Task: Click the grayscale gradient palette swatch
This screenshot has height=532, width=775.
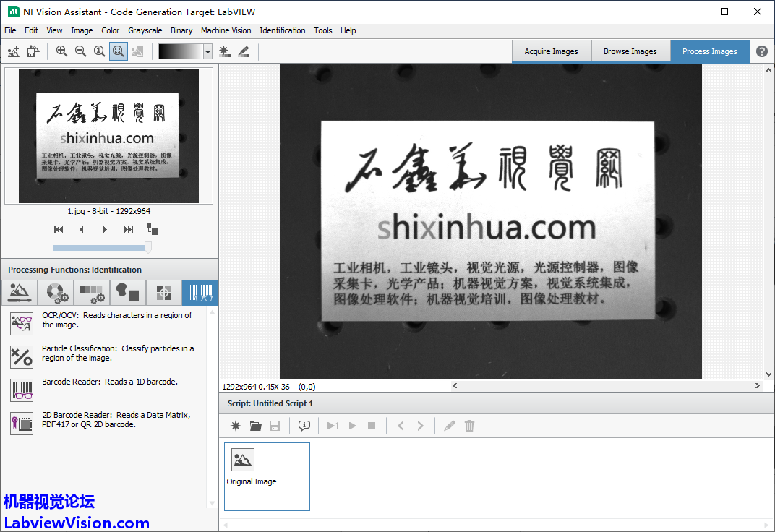Action: pos(181,51)
